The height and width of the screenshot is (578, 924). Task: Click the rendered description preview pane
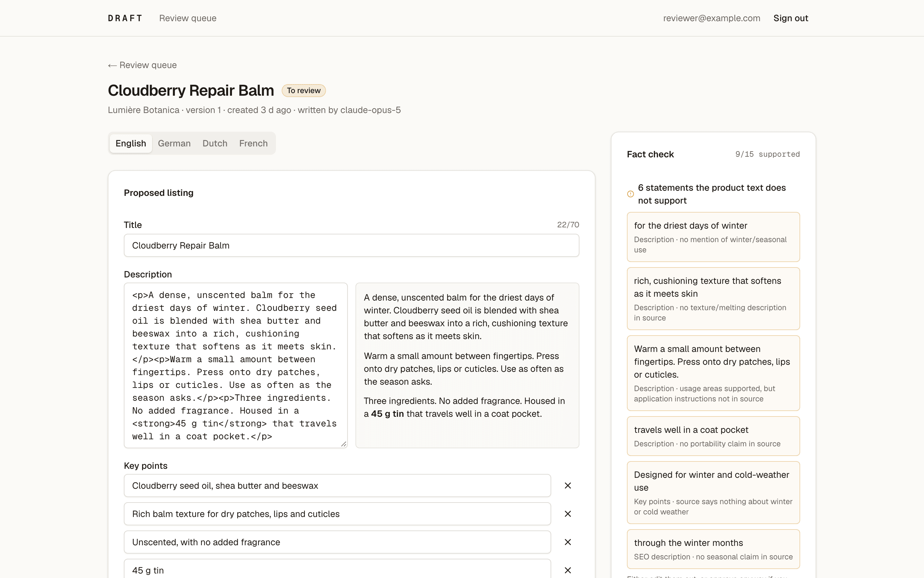467,365
